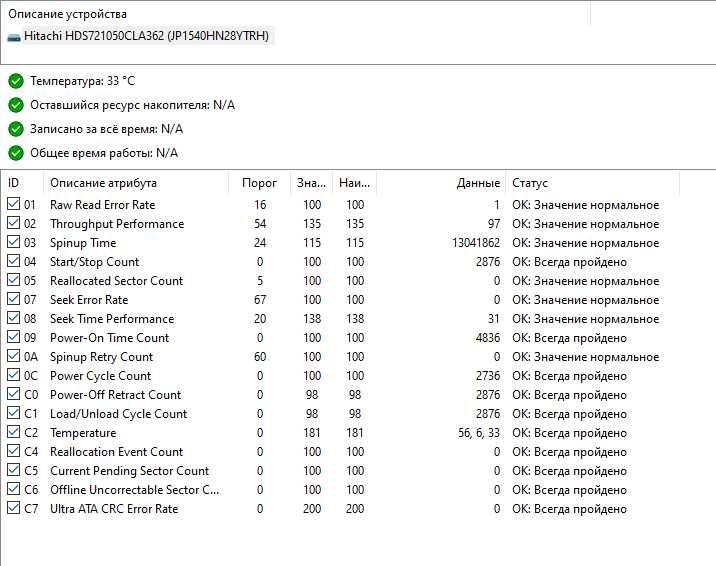716x566 pixels.
Task: Disable the 04 Start/Stop Count checkbox
Action: (x=13, y=261)
